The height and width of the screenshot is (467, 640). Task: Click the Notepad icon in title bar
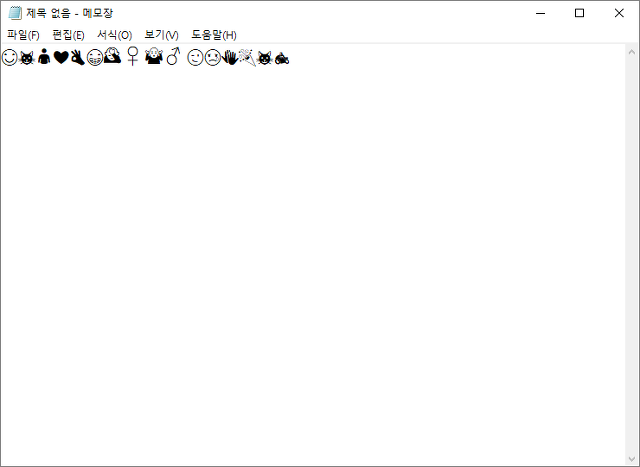coord(15,13)
